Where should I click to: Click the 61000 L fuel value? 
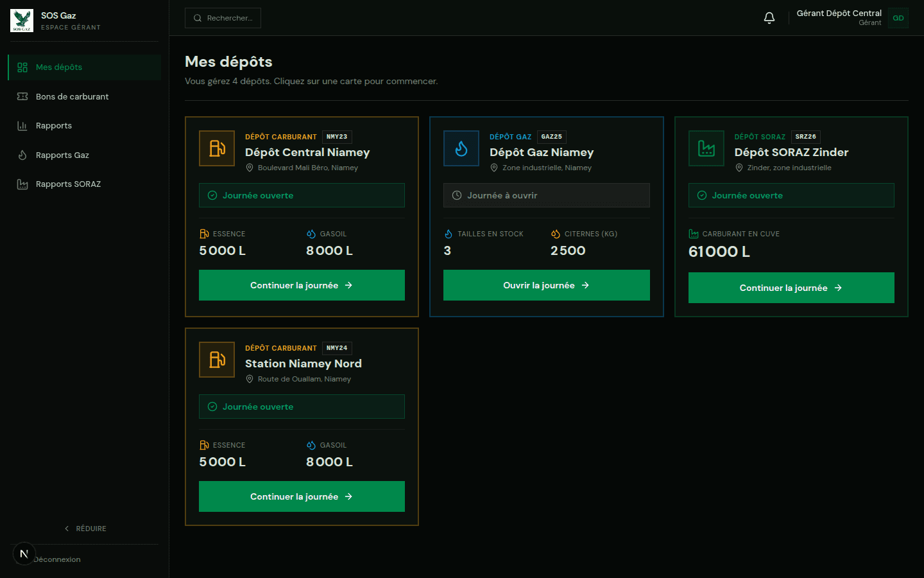tap(719, 252)
